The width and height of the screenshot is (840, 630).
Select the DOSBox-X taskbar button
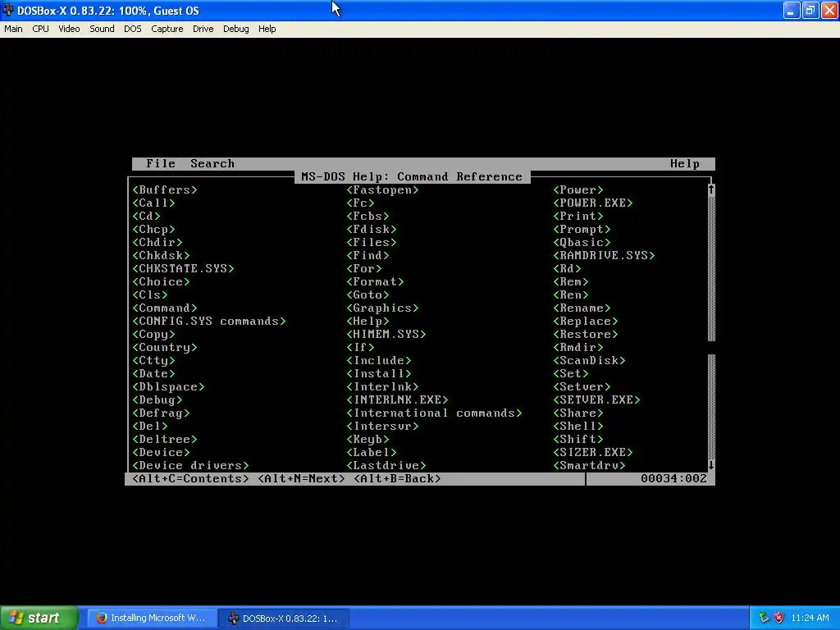point(284,619)
